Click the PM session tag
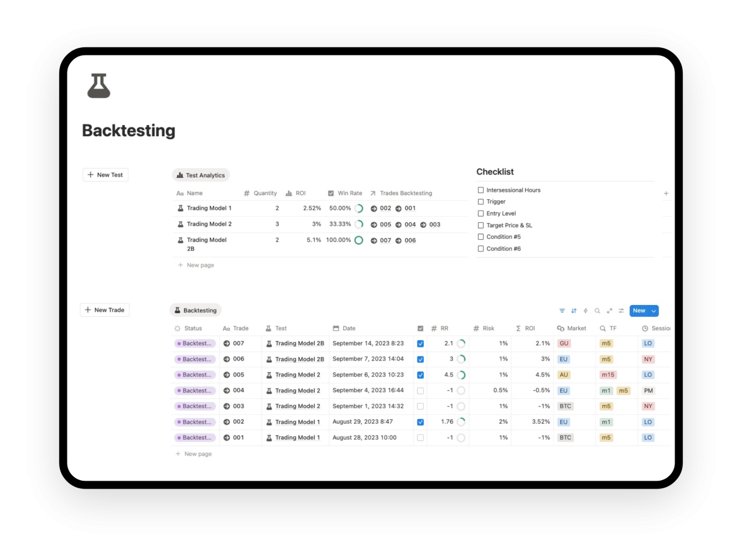742x560 pixels. pyautogui.click(x=648, y=391)
